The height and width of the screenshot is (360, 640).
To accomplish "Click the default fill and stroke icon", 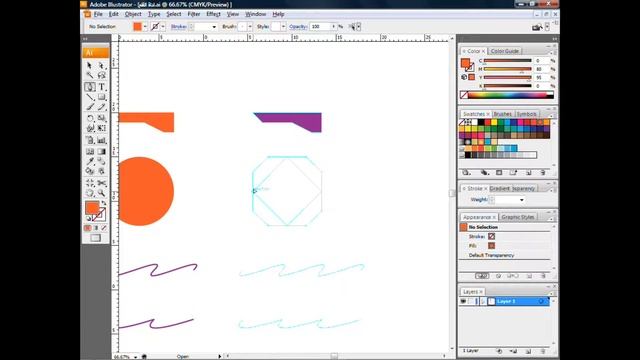I will (88, 218).
